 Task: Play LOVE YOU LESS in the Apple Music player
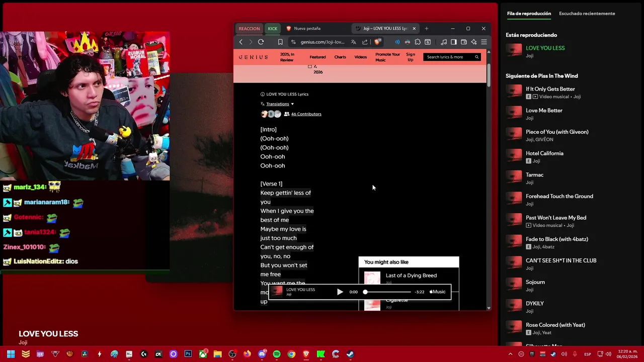340,292
